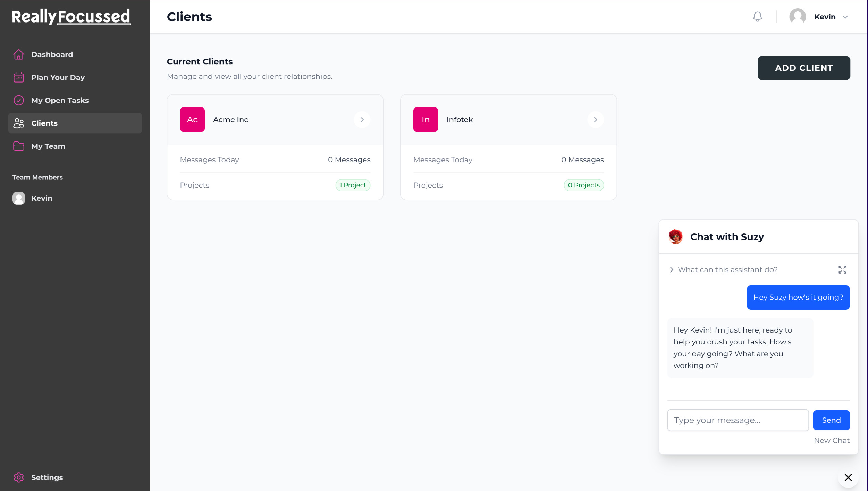
Task: Expand the Acme Inc client card
Action: click(x=361, y=119)
